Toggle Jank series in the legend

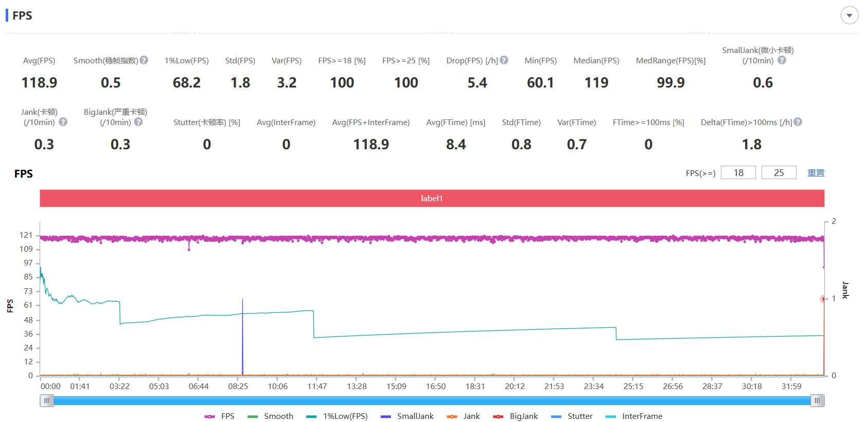(x=464, y=416)
